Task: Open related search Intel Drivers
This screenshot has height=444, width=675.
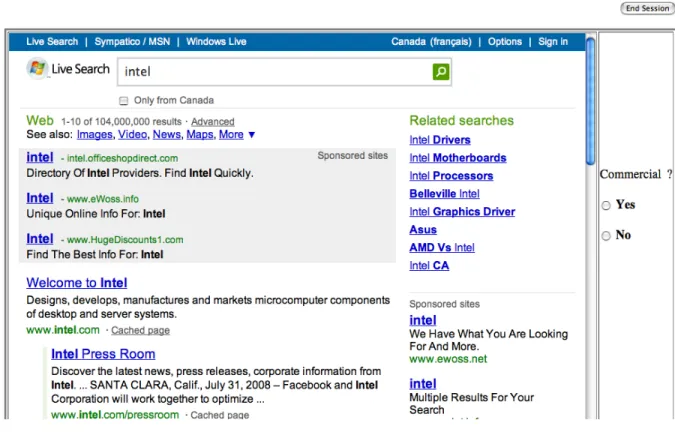Action: (x=440, y=140)
